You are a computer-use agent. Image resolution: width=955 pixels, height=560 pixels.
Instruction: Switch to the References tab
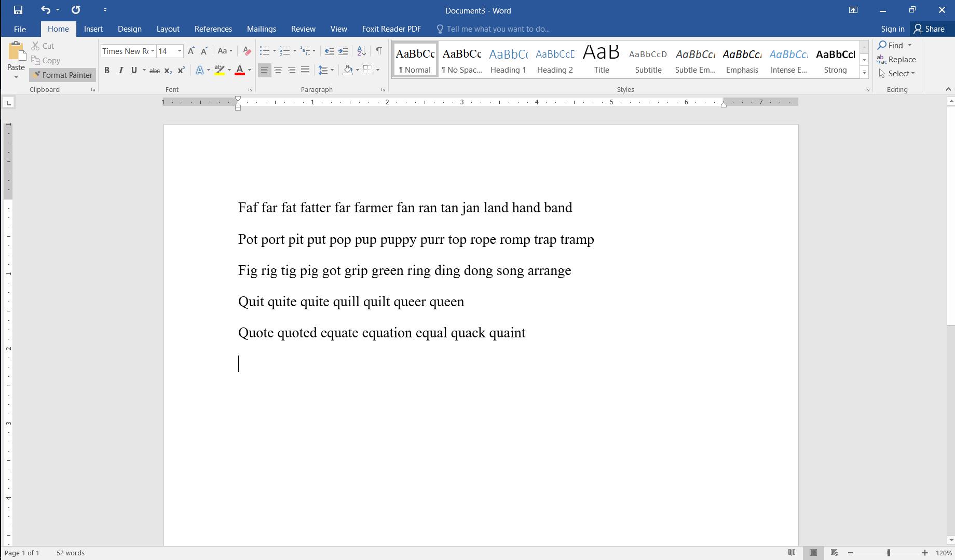213,29
